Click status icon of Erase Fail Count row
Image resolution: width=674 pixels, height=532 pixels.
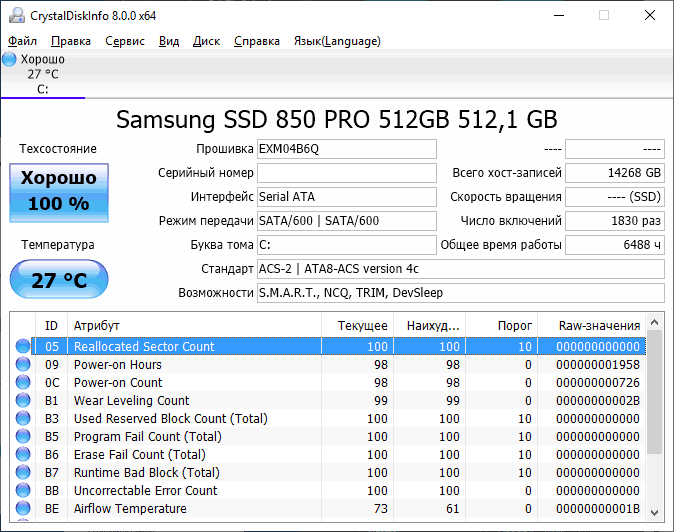[x=23, y=455]
